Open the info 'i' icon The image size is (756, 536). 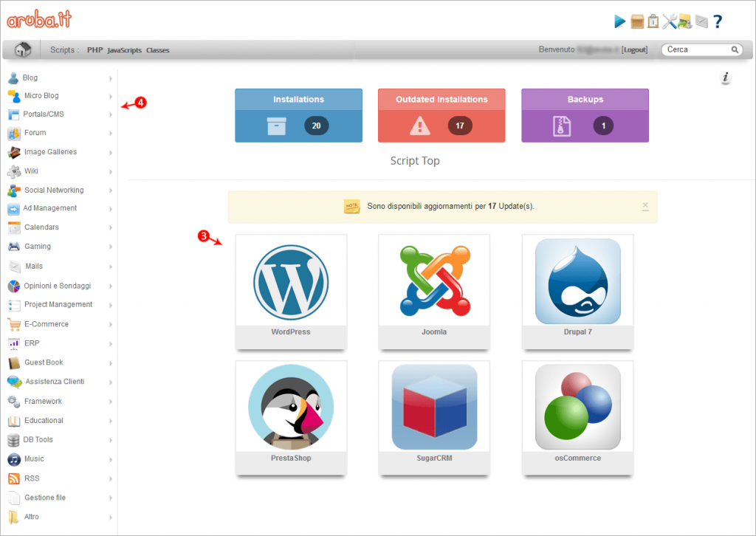[x=725, y=77]
